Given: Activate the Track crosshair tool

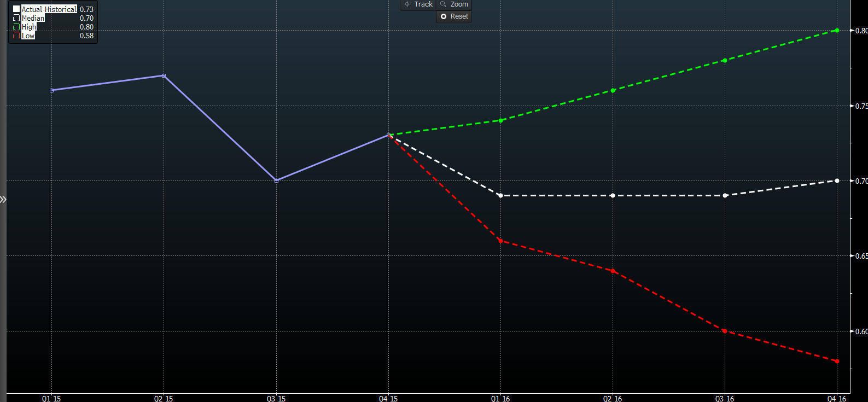Looking at the screenshot, I should pos(418,4).
